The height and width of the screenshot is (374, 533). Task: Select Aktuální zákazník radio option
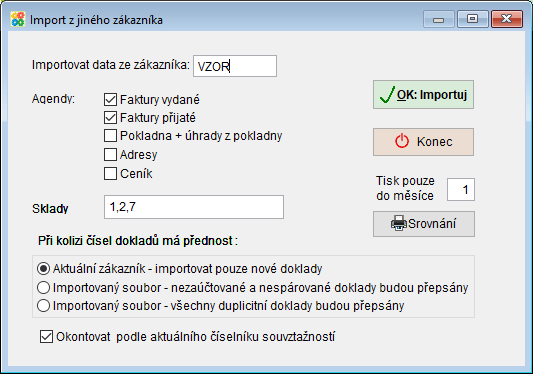pos(43,269)
